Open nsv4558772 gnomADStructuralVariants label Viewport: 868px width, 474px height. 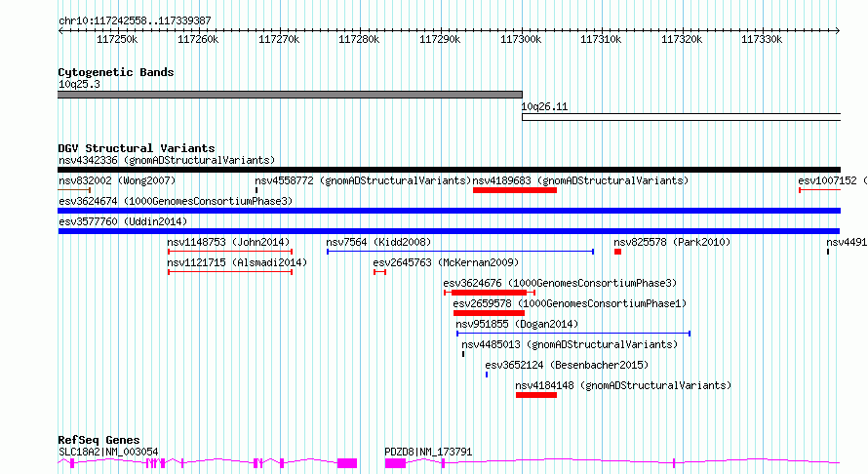[x=363, y=180]
